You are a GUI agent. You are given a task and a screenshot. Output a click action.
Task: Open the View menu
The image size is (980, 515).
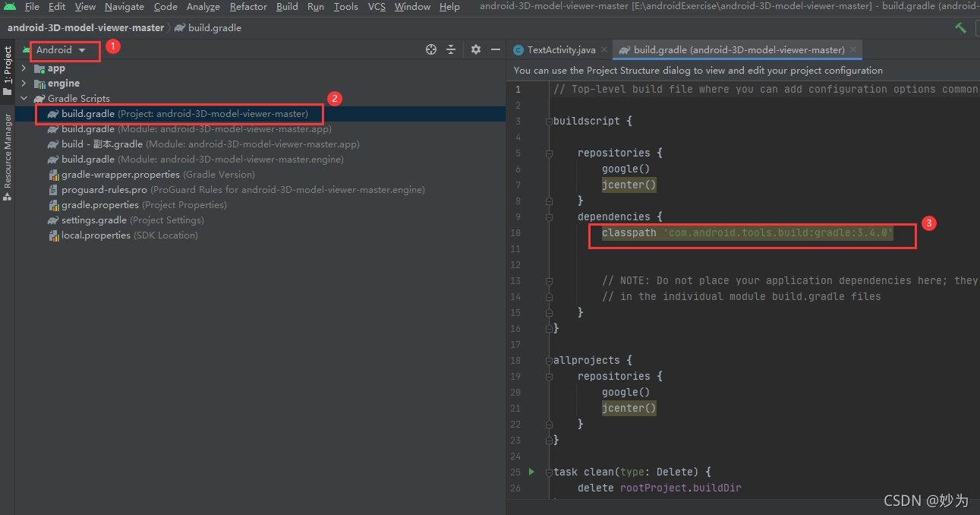[85, 7]
